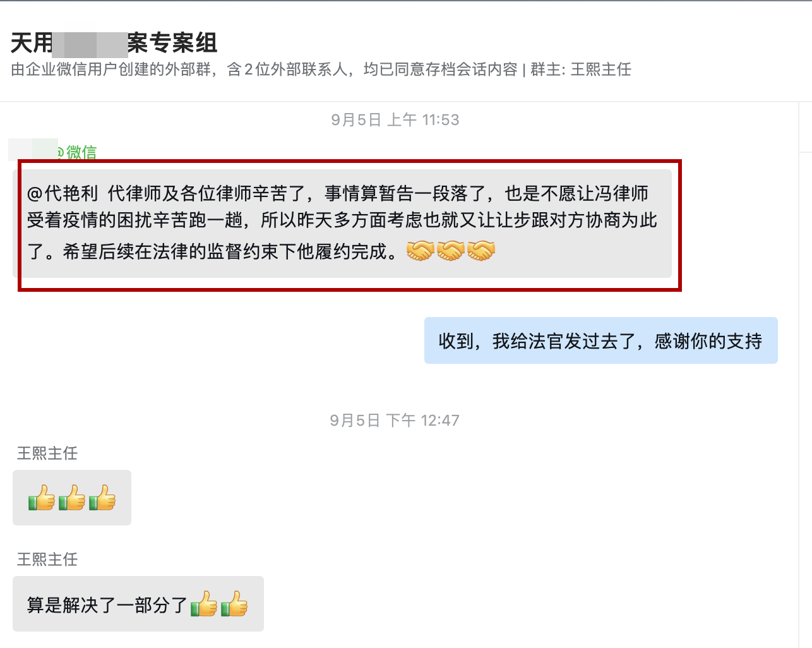Click the green 微信 sender tag
This screenshot has height=648, width=812.
coord(81,152)
